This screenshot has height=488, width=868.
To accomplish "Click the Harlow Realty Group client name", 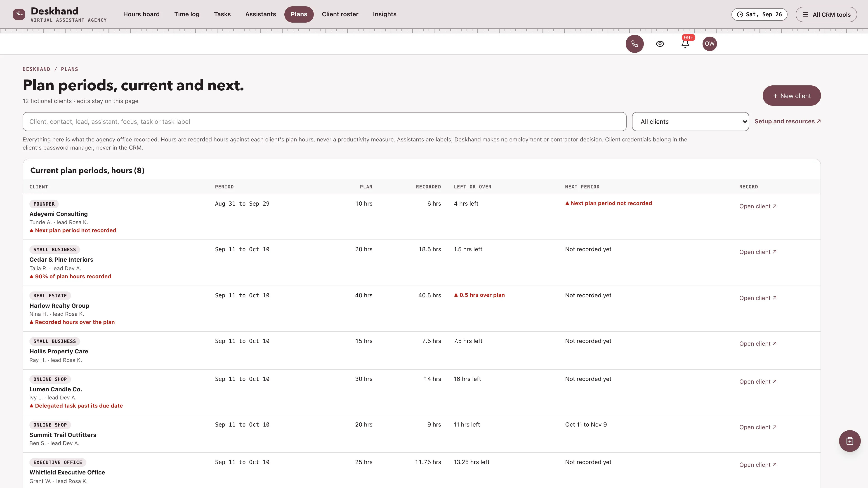I will [59, 305].
